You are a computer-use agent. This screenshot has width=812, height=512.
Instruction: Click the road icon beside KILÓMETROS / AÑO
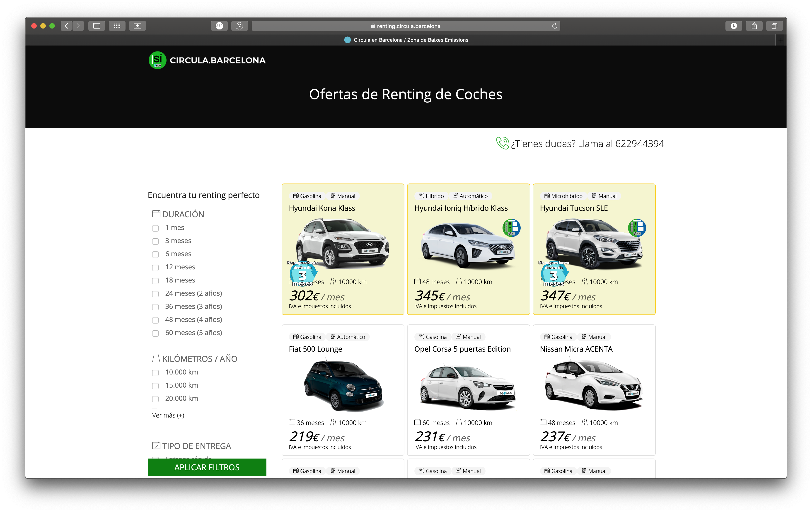tap(156, 358)
